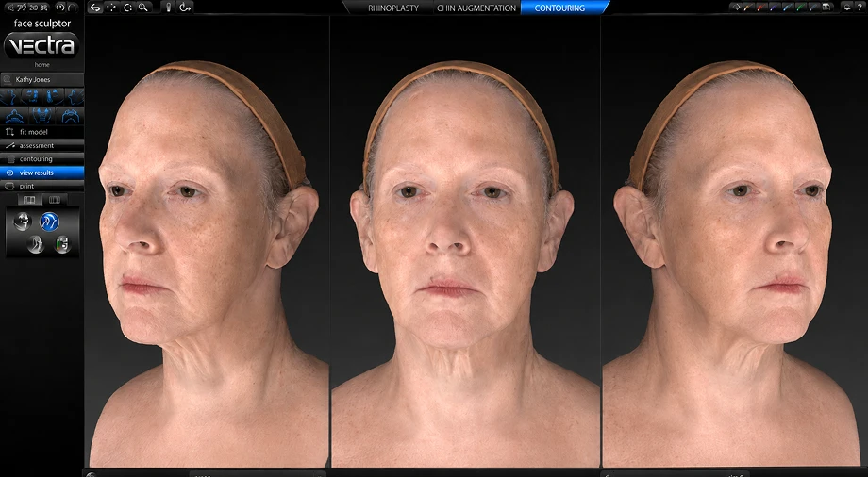Toggle the gray mesh face display mode
The height and width of the screenshot is (477, 868).
(23, 222)
